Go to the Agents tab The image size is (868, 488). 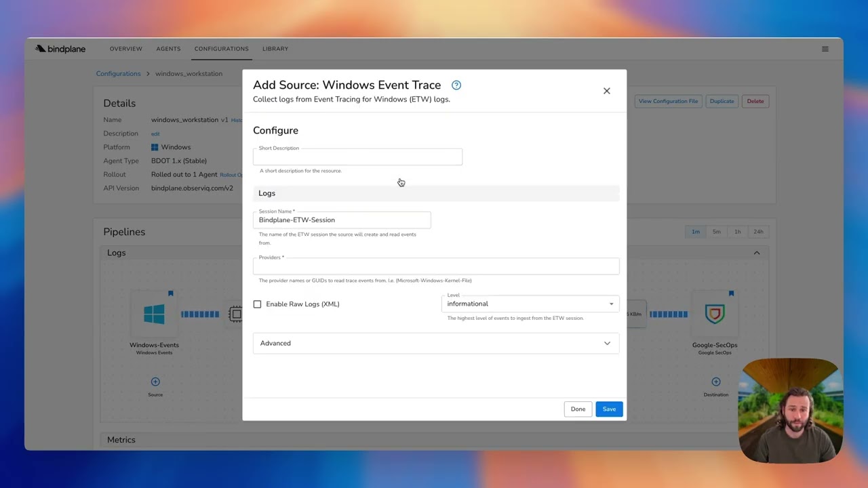click(168, 49)
